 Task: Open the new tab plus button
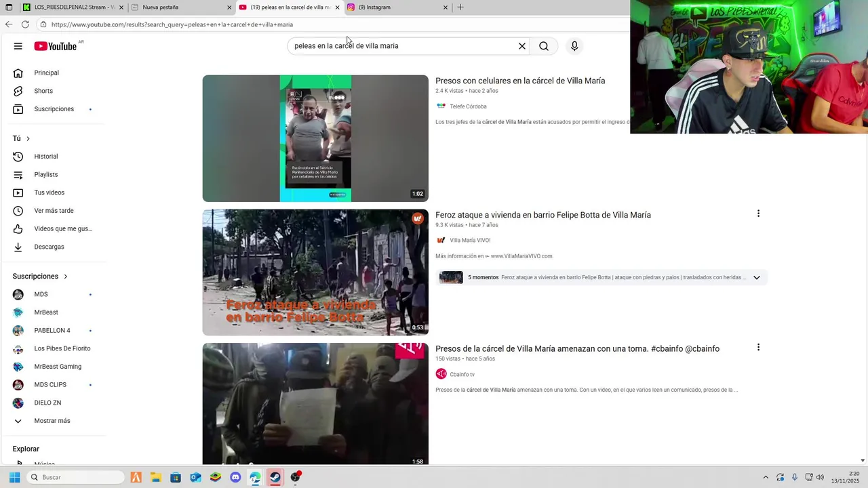pyautogui.click(x=460, y=7)
